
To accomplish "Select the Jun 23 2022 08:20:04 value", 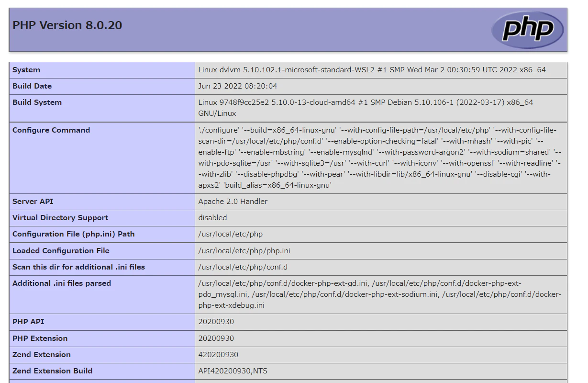I will 238,86.
